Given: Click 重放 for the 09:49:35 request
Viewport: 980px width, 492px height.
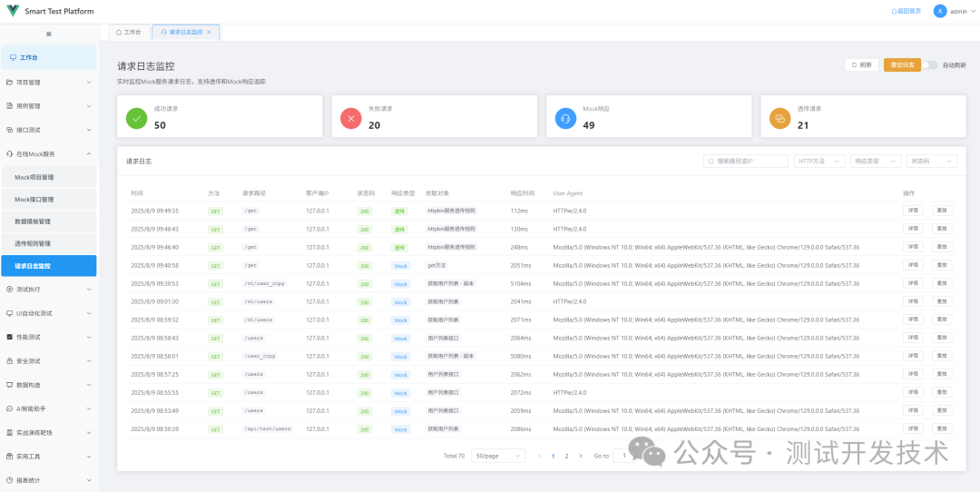Looking at the screenshot, I should tap(942, 211).
